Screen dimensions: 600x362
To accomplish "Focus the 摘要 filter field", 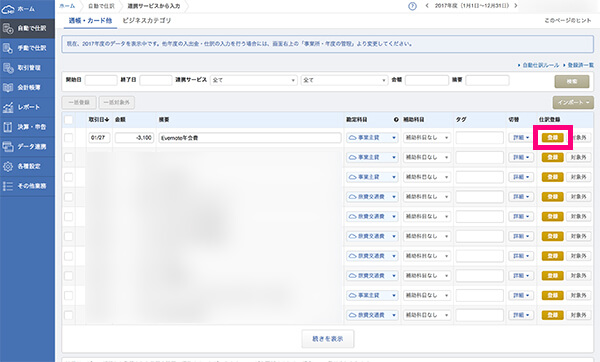I will pos(487,80).
